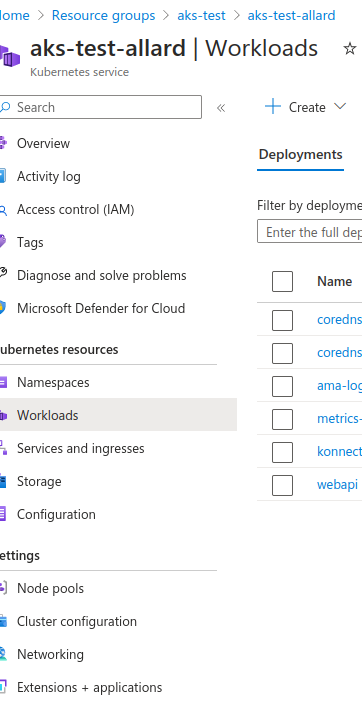Go to Namespaces menu item

53,383
